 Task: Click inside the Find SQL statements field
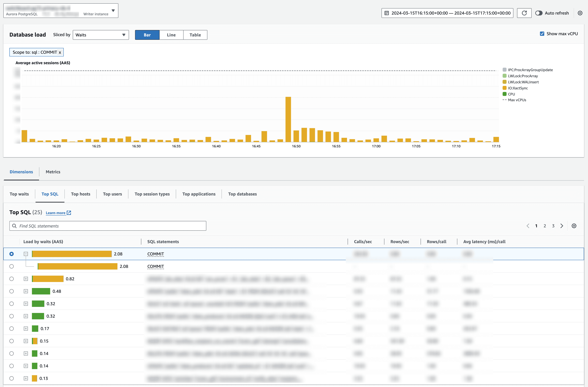[99, 226]
